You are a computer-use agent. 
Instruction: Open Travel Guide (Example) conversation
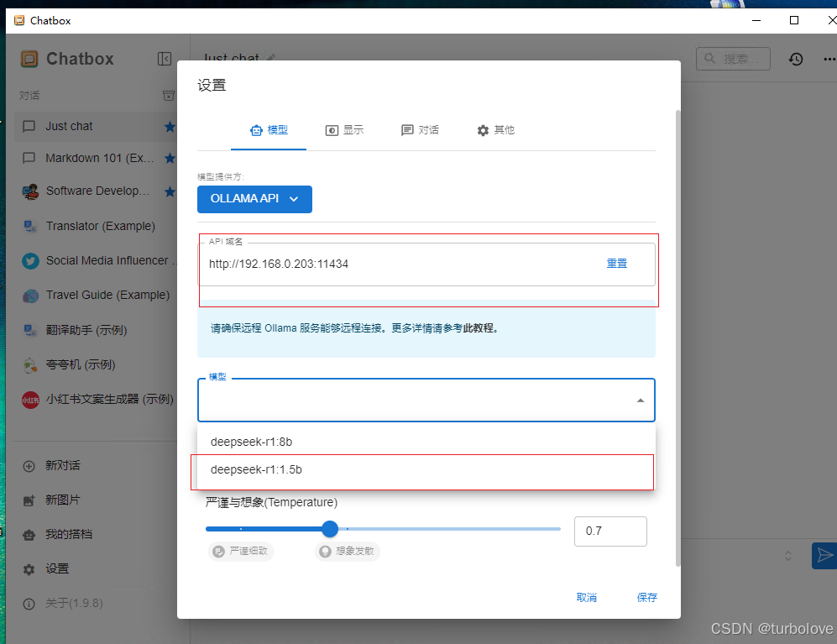[x=95, y=295]
